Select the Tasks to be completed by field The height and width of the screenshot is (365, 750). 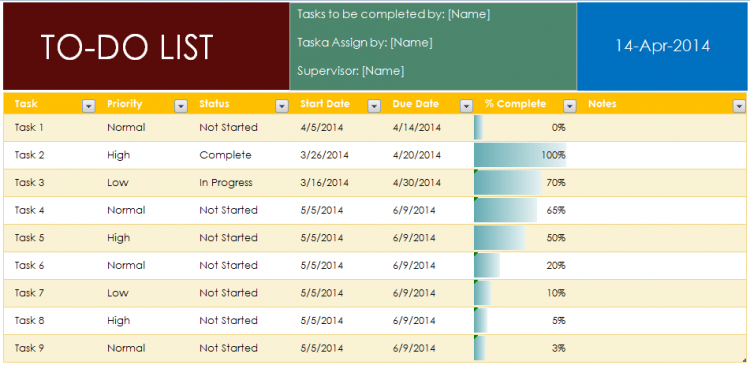tap(393, 14)
